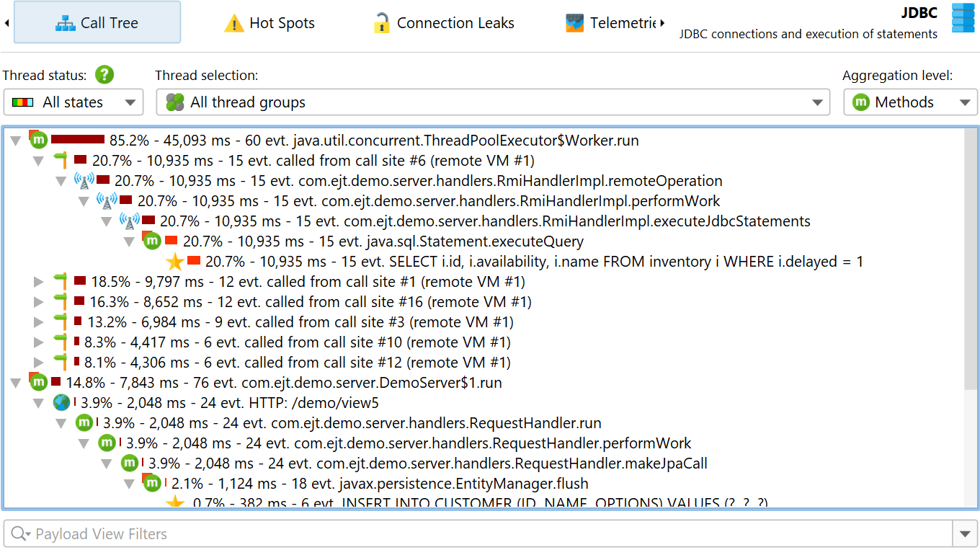Click method icon of RequestHandler.performWork row

pos(107,443)
